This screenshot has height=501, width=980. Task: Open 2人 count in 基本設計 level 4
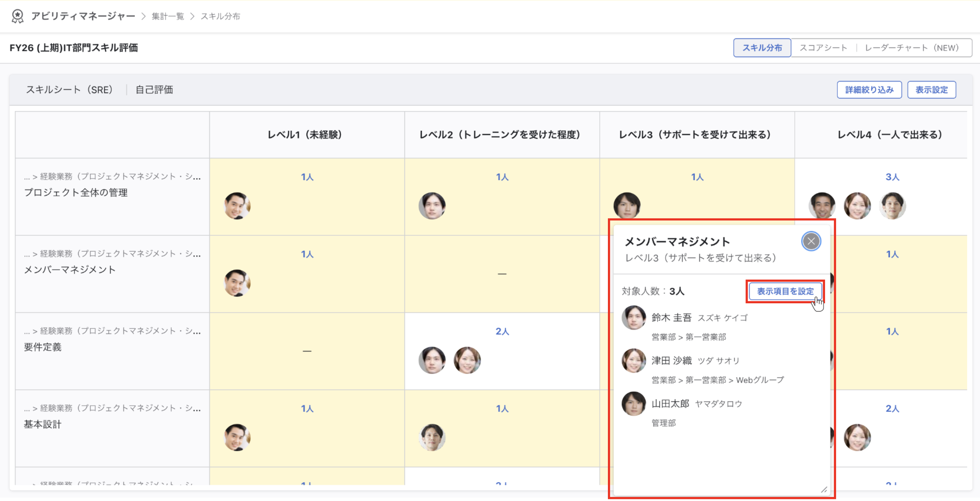tap(892, 408)
